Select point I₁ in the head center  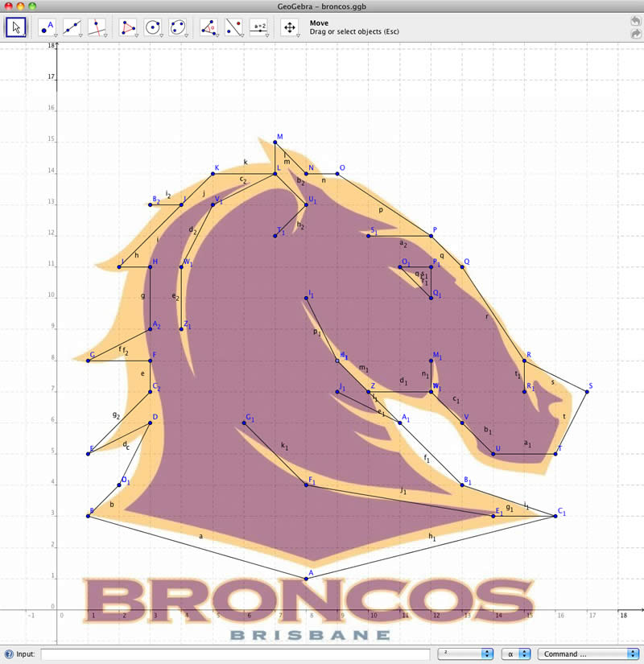click(307, 298)
